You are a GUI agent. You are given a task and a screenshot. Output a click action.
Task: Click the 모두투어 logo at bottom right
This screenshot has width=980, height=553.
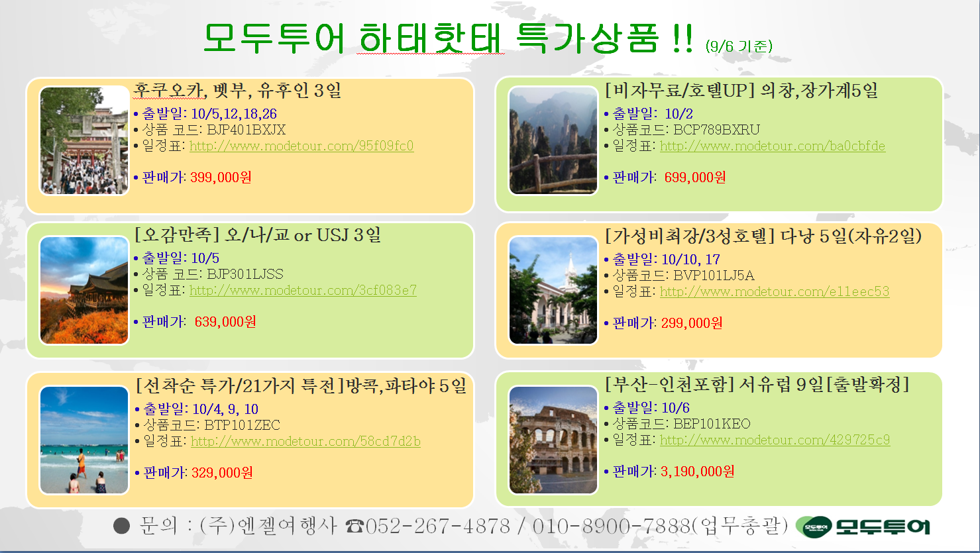coord(863,527)
